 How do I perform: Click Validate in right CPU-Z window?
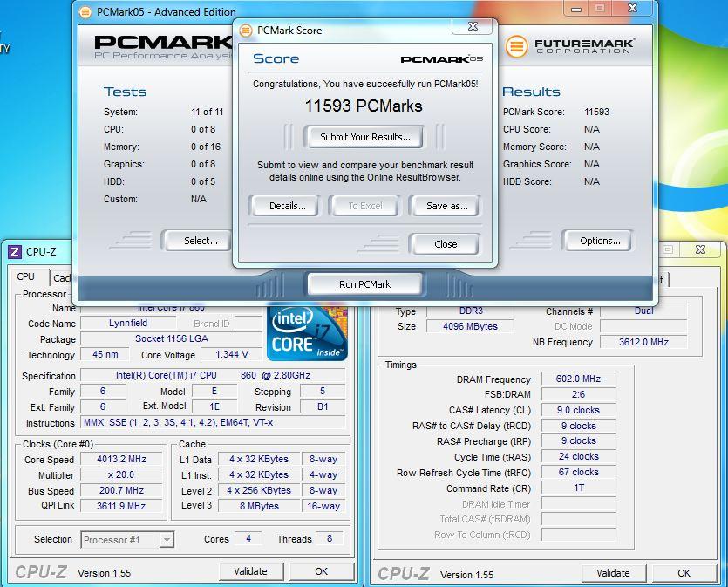pos(613,573)
